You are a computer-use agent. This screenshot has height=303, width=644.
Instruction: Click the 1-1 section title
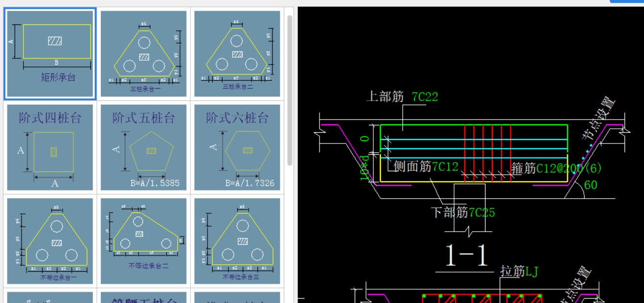[466, 255]
